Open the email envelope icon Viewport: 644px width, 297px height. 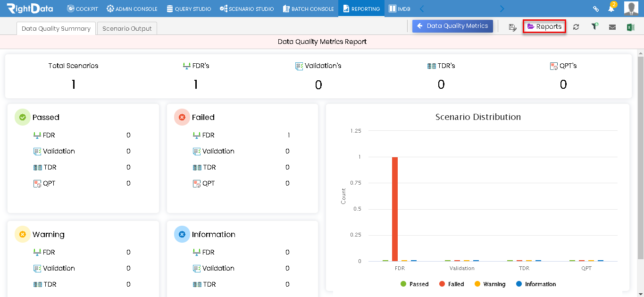click(x=612, y=27)
